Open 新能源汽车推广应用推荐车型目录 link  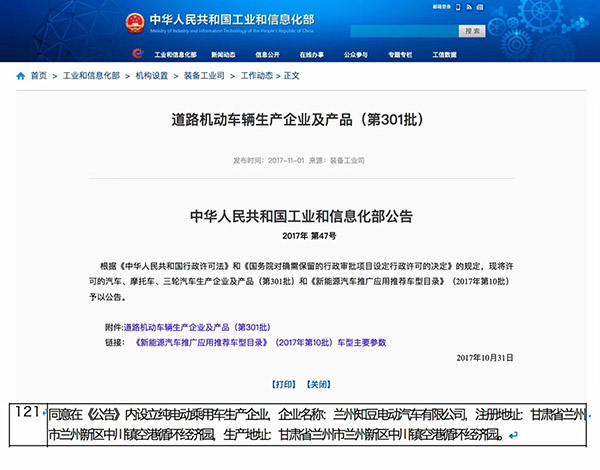click(x=259, y=342)
